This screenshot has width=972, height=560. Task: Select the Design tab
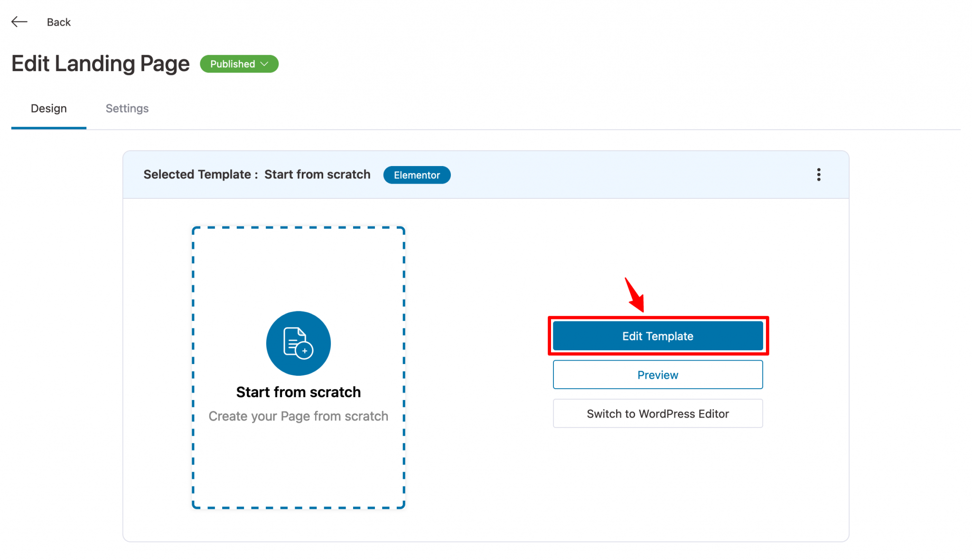point(48,108)
